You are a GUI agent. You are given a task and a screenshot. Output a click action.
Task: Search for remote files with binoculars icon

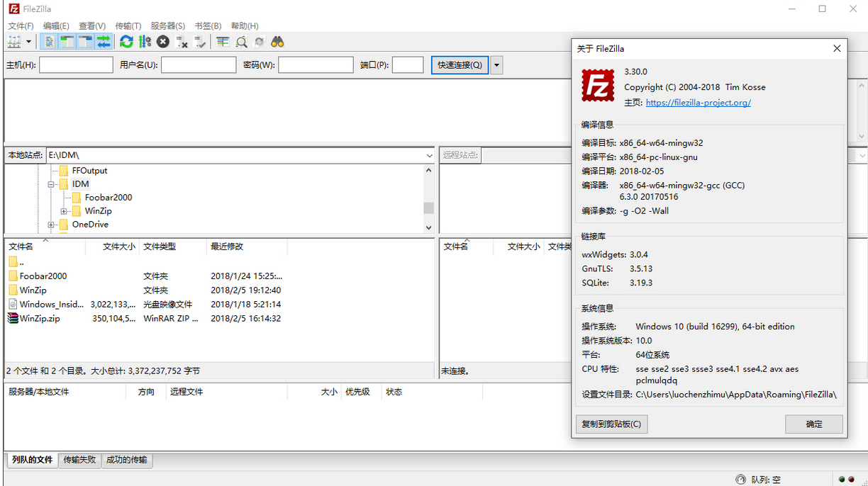pyautogui.click(x=278, y=41)
